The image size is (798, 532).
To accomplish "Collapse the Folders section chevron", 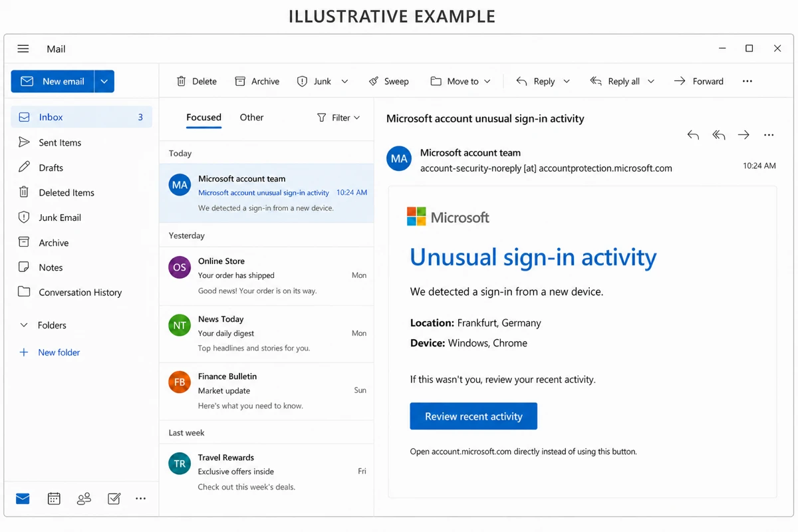I will click(x=24, y=325).
